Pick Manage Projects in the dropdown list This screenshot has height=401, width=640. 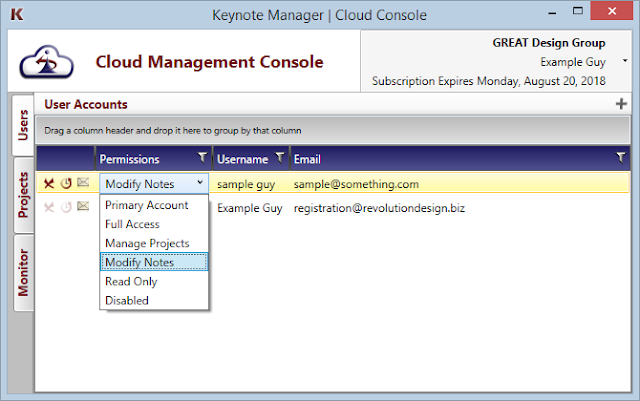point(147,243)
